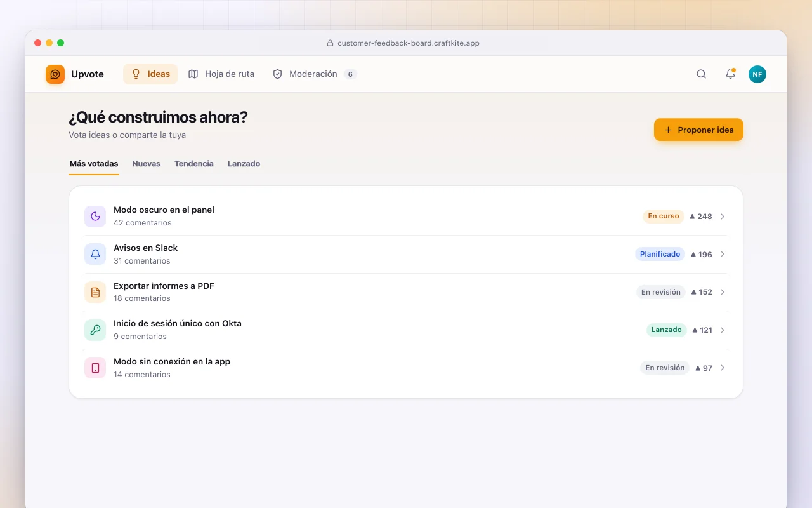Expand Exportar informes a PDF chevron

pos(722,292)
